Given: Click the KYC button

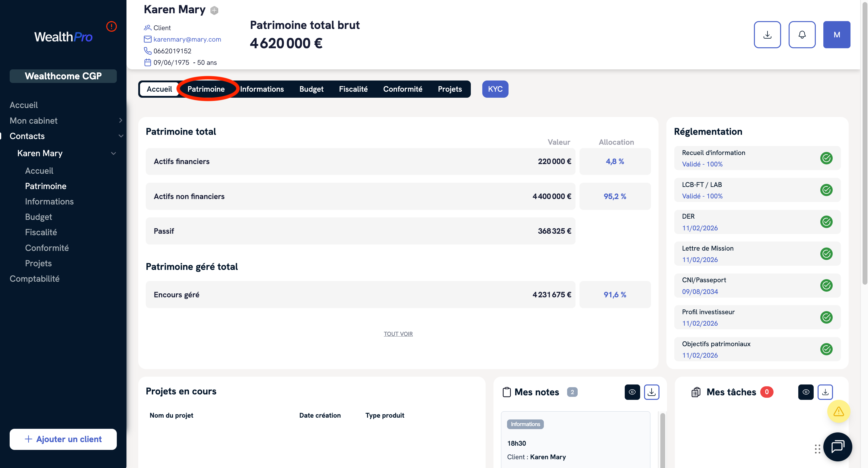Looking at the screenshot, I should (x=495, y=89).
